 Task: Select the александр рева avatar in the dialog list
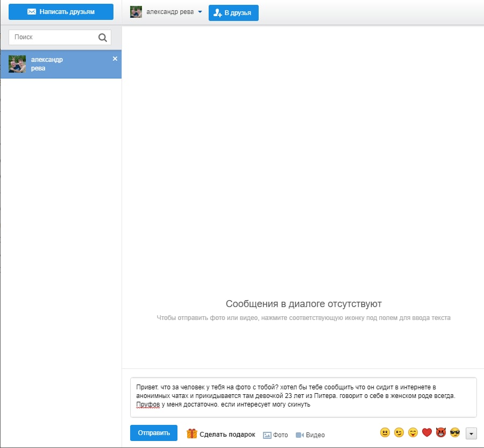[x=17, y=64]
